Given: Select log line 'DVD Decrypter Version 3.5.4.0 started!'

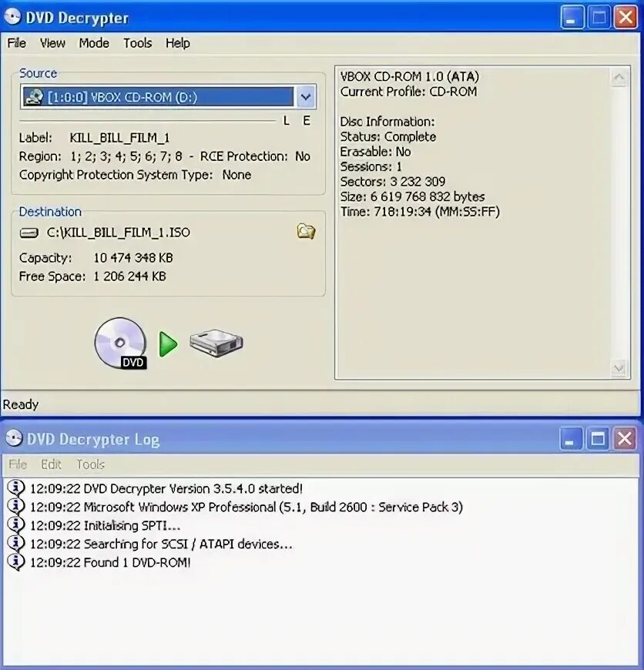Looking at the screenshot, I should coord(166,488).
